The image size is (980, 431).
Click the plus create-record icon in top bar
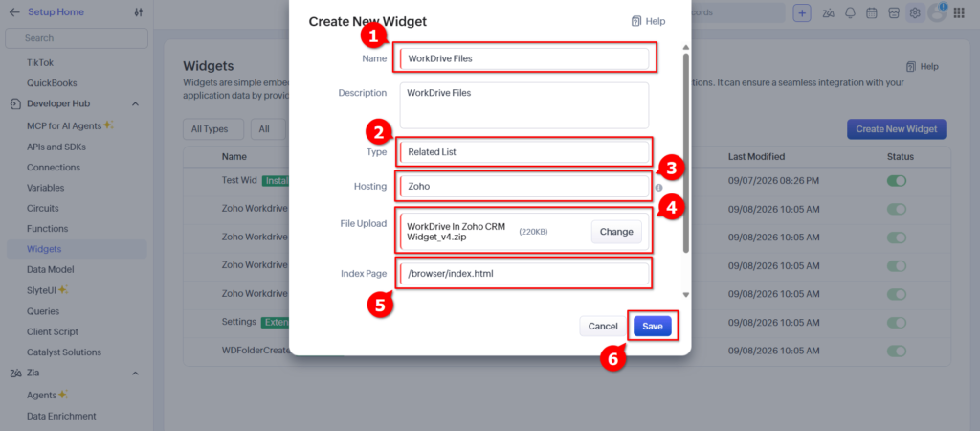pyautogui.click(x=802, y=12)
